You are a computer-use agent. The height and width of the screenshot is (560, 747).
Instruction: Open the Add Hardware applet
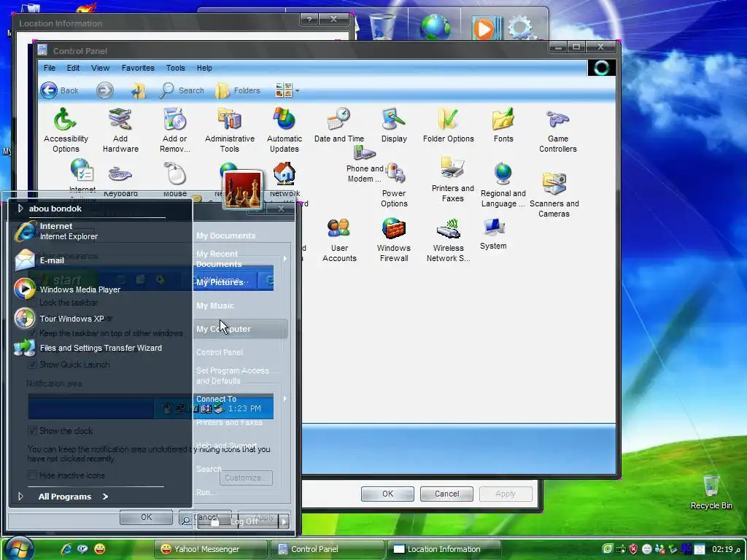pyautogui.click(x=120, y=130)
